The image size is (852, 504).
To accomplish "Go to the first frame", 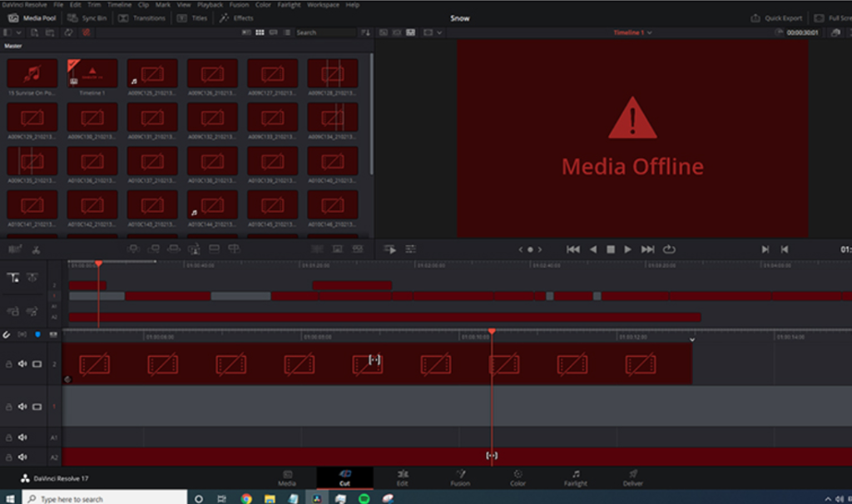I will point(572,250).
